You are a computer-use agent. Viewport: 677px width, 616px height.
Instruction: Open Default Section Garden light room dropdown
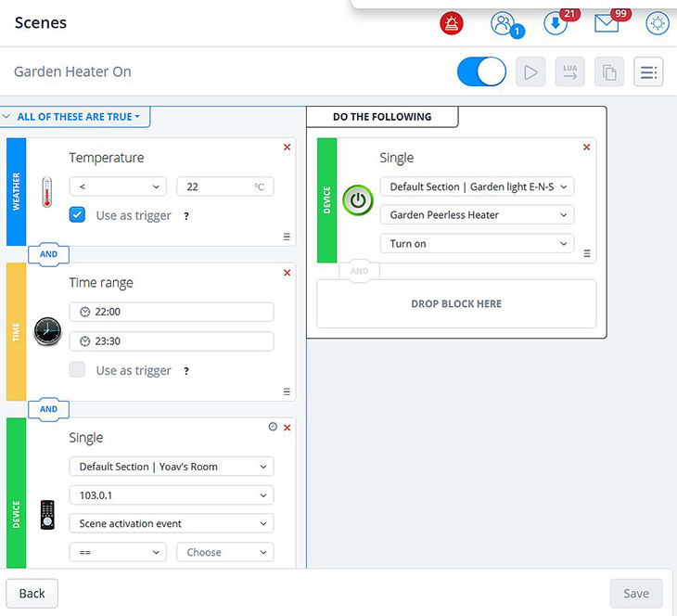click(477, 186)
